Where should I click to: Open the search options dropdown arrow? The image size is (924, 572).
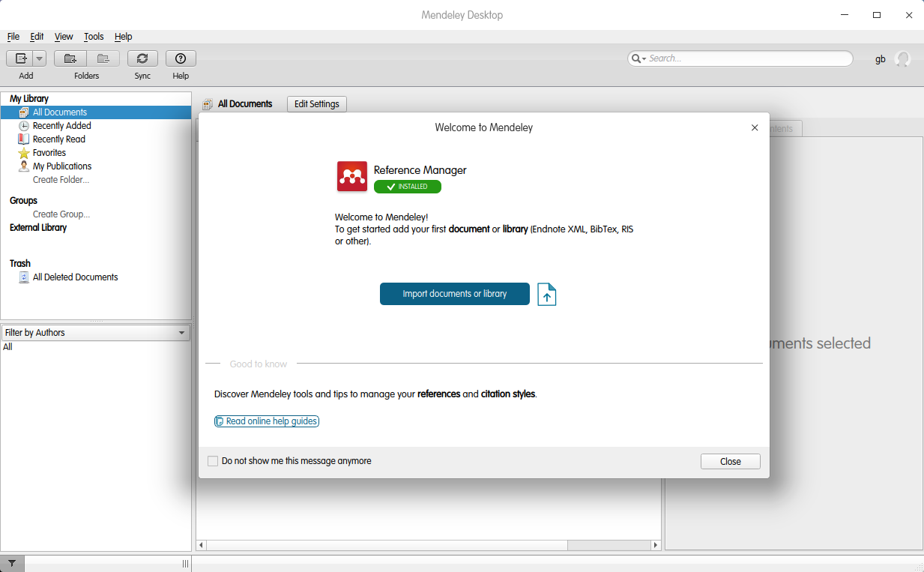point(638,58)
